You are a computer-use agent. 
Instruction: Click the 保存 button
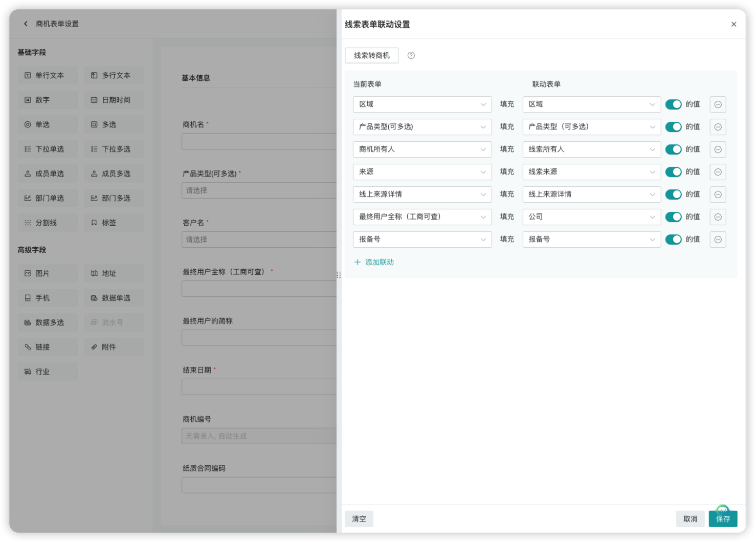723,519
